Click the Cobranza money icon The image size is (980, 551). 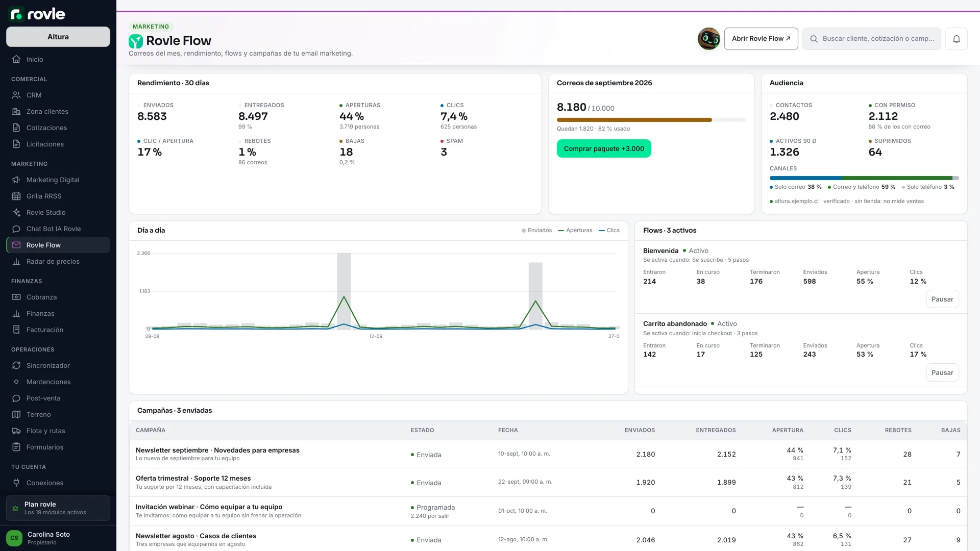click(16, 297)
